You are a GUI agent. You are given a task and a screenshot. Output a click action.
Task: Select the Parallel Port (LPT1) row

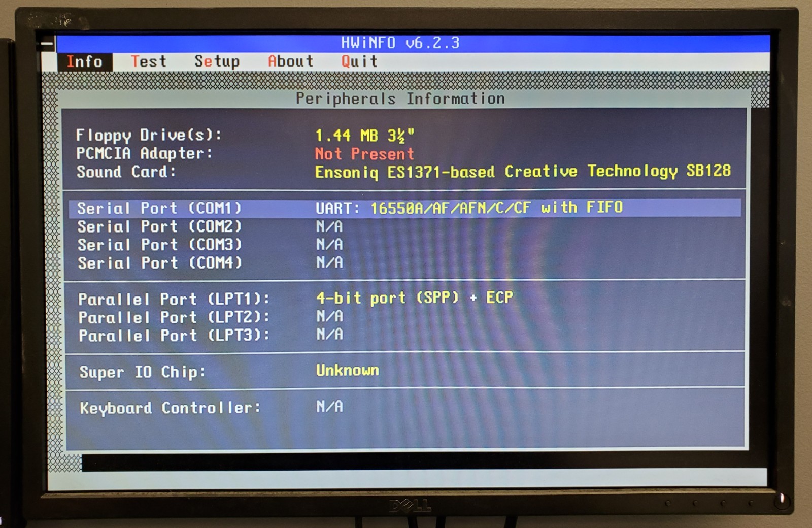[404, 298]
